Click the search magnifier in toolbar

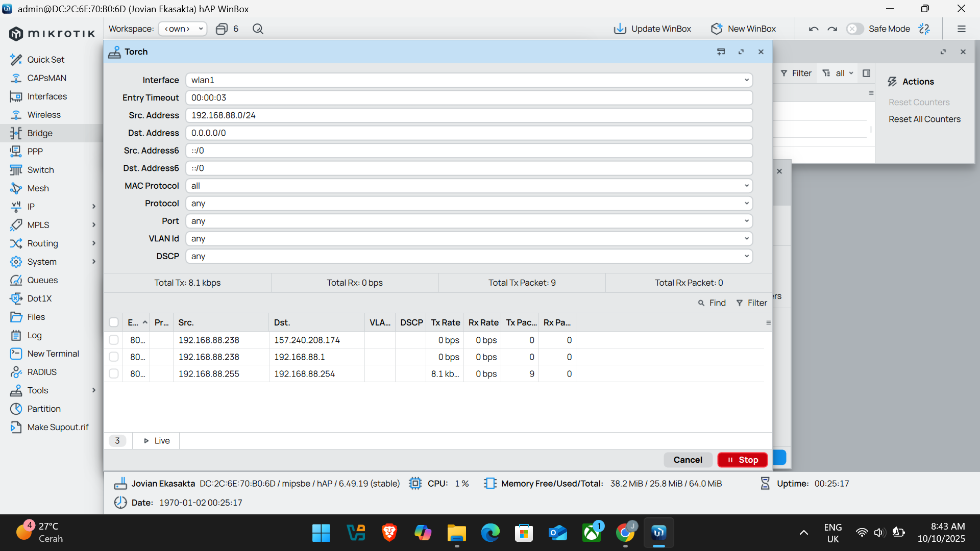click(258, 29)
